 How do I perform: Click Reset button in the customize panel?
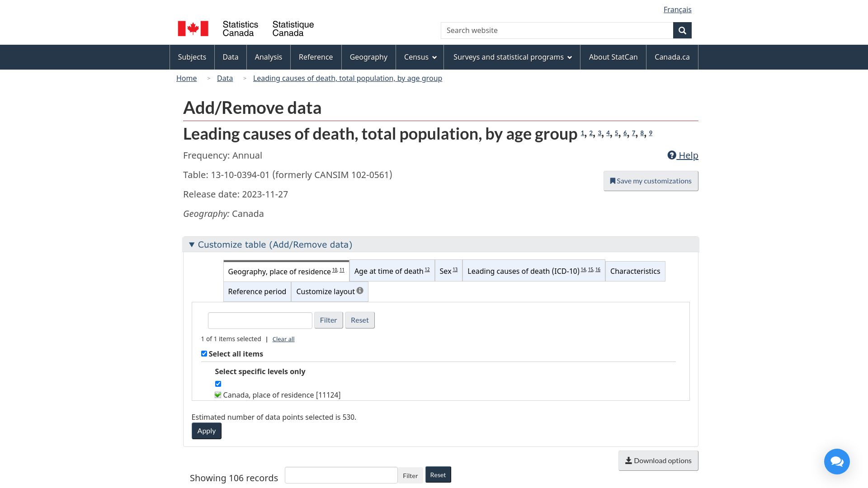[360, 320]
